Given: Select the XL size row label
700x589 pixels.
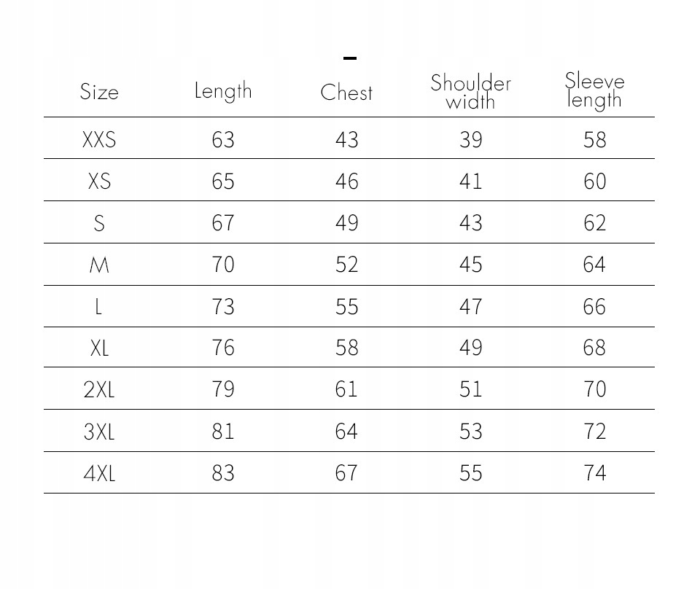Looking at the screenshot, I should pyautogui.click(x=99, y=348).
